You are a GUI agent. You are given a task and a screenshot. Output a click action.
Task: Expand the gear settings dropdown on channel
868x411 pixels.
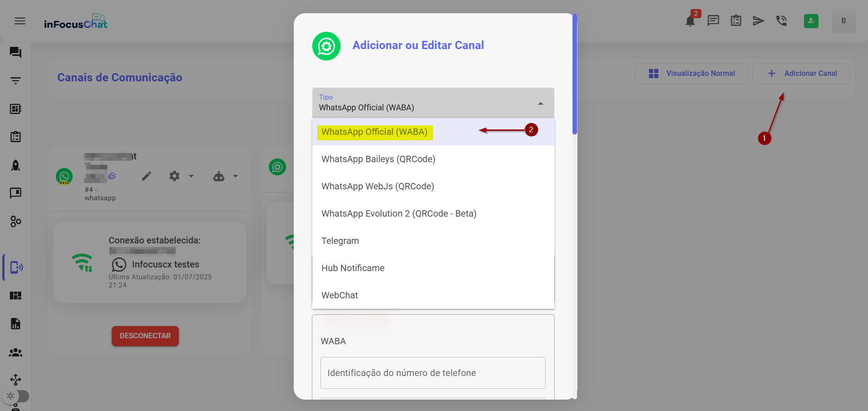[181, 176]
